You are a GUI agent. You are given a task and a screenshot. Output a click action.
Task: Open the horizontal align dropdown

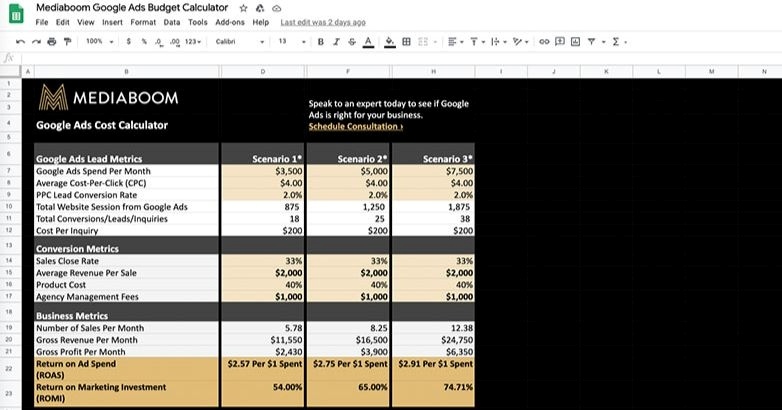(455, 42)
